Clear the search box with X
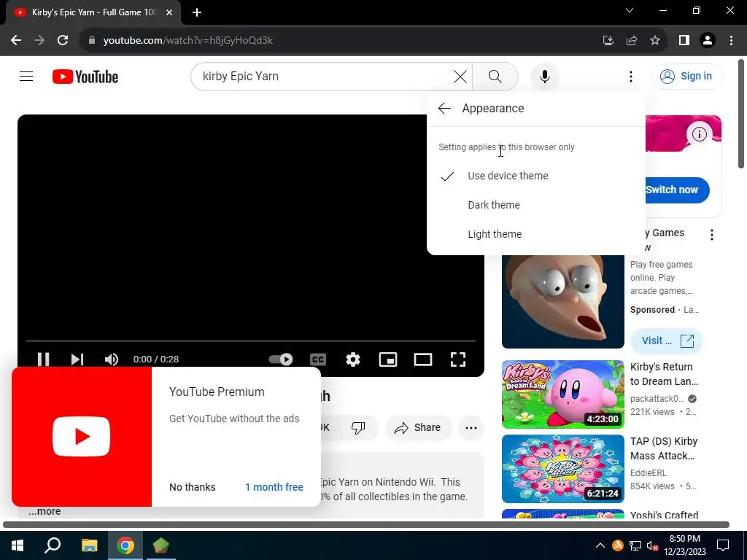 460,76
